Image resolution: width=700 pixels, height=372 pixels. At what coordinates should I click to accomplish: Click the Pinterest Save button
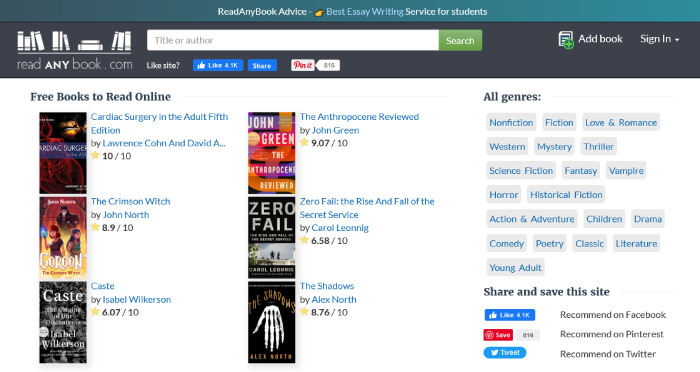[498, 334]
